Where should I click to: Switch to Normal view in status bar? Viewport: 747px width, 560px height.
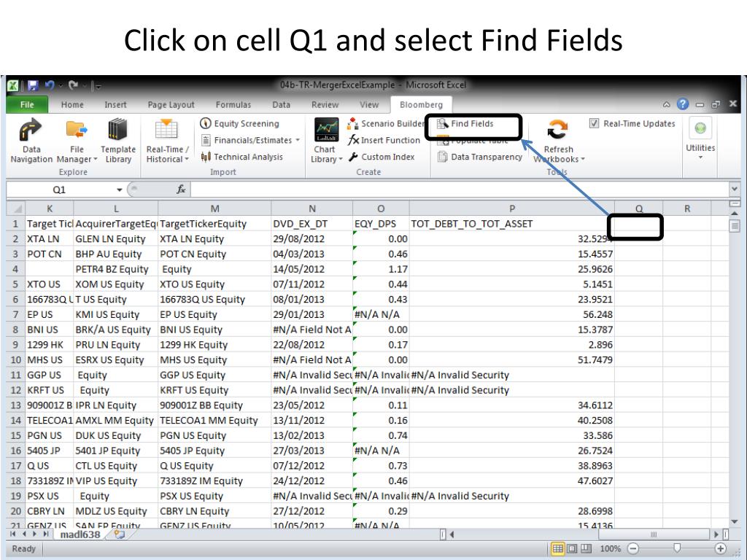click(x=557, y=548)
